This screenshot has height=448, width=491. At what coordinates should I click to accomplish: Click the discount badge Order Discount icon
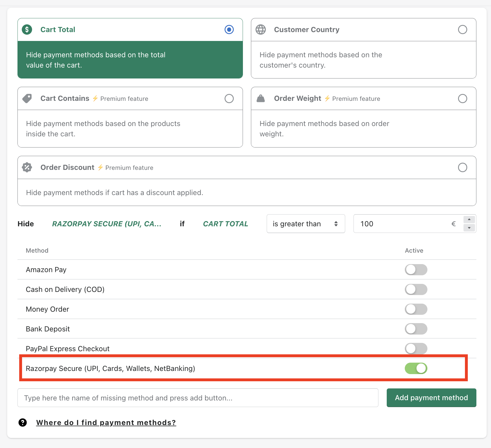27,167
